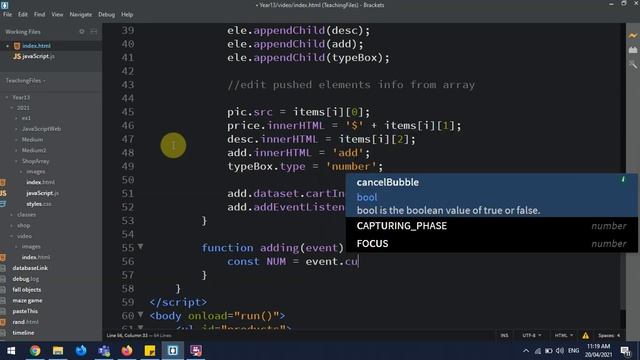Click the volume icon in system tray
640x360 pixels.
pyautogui.click(x=560, y=351)
